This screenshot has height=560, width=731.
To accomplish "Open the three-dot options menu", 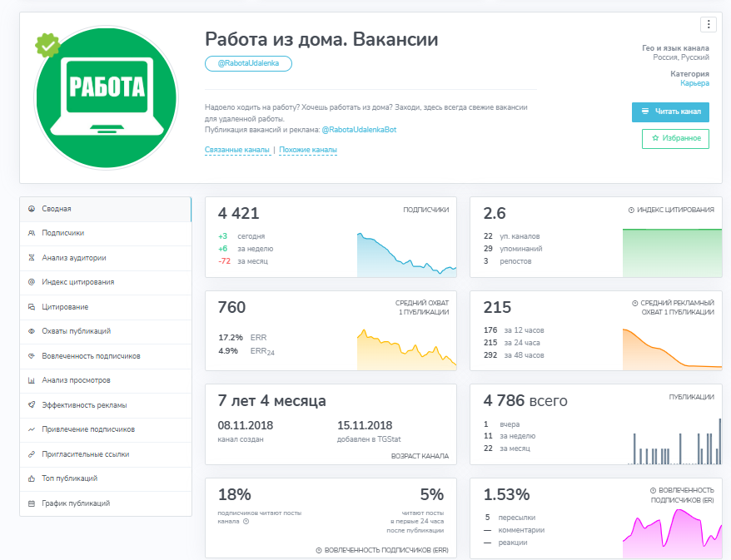I will pyautogui.click(x=709, y=24).
